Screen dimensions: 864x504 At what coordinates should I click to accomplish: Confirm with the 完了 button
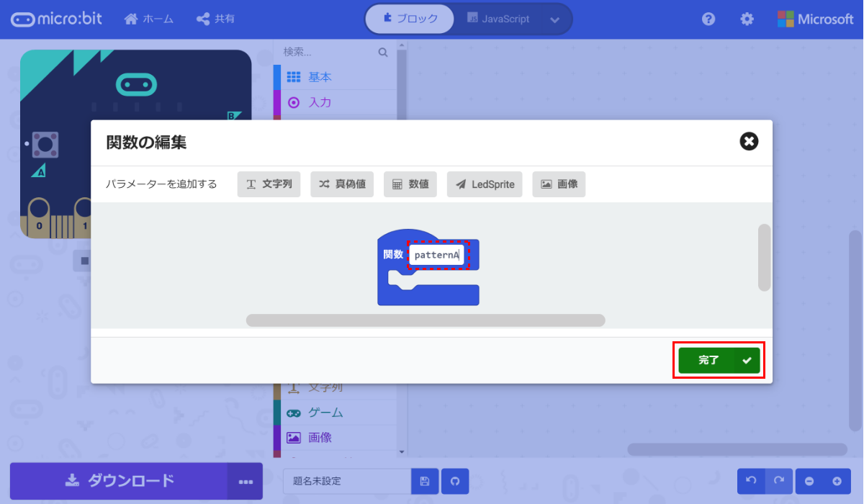click(x=717, y=360)
